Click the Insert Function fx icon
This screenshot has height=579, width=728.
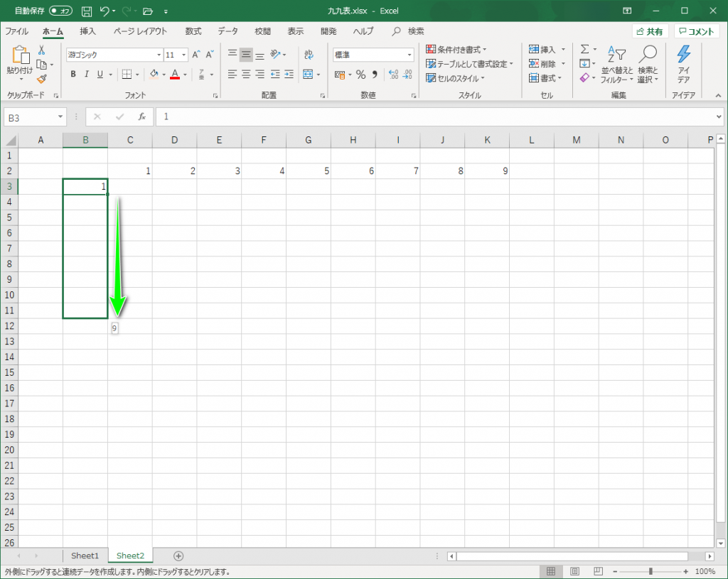(141, 117)
